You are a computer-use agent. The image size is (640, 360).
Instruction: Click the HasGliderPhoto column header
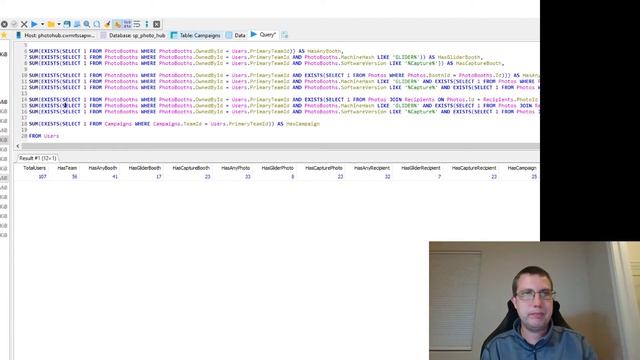pos(278,168)
